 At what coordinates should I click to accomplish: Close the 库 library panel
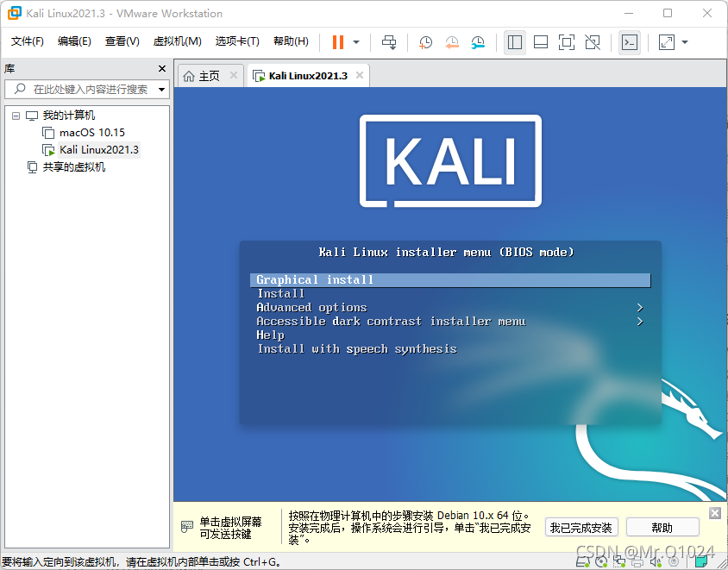162,69
